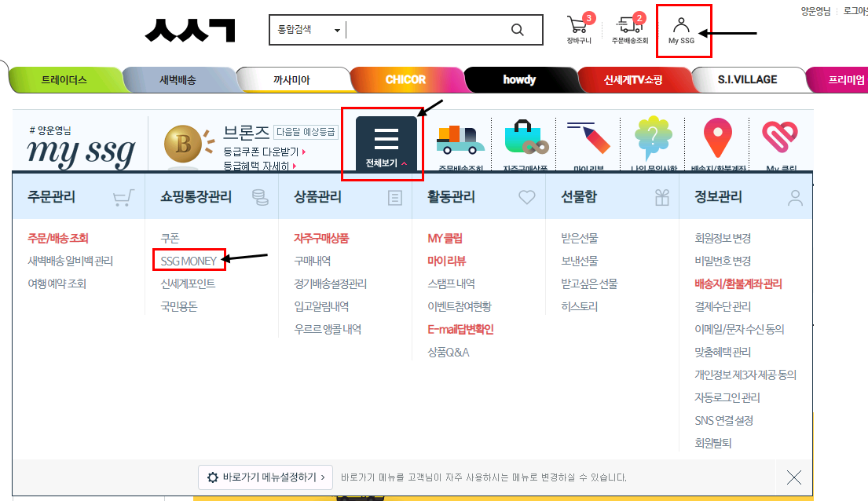This screenshot has height=501, width=868.
Task: Switch to the 까사미아 tab
Action: [291, 80]
